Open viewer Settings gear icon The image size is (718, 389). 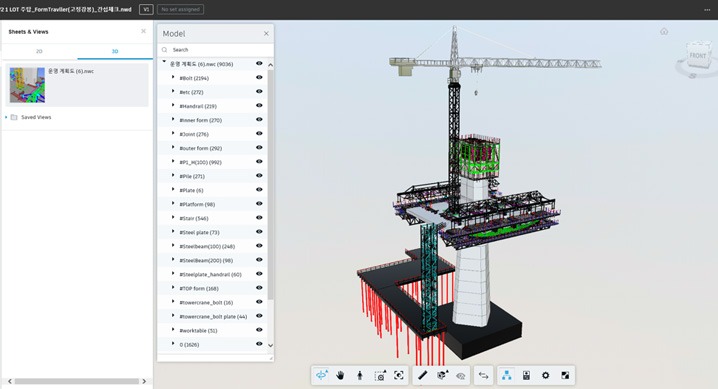[545, 375]
